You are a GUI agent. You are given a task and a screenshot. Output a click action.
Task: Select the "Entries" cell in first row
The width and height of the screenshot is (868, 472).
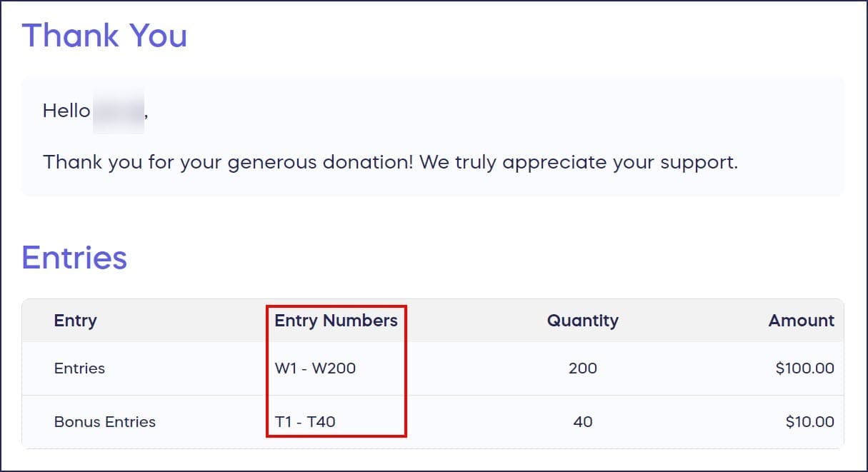[79, 368]
